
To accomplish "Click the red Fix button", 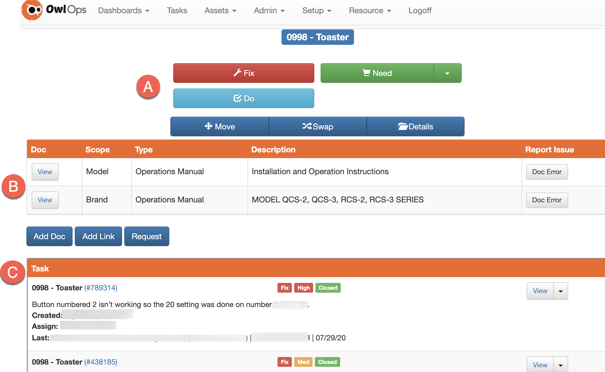I will coord(243,73).
